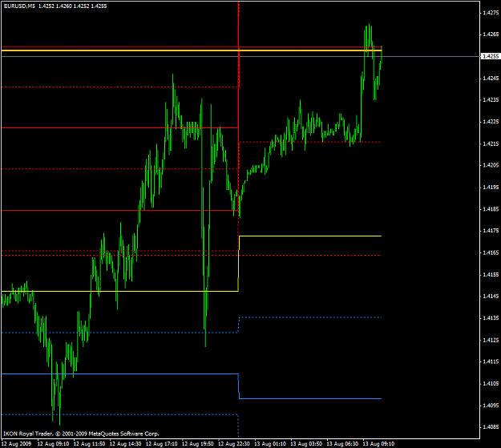Viewport: 501px width, 448px height.
Task: Click the 12 Aug 14:30 time label
Action: click(x=125, y=444)
